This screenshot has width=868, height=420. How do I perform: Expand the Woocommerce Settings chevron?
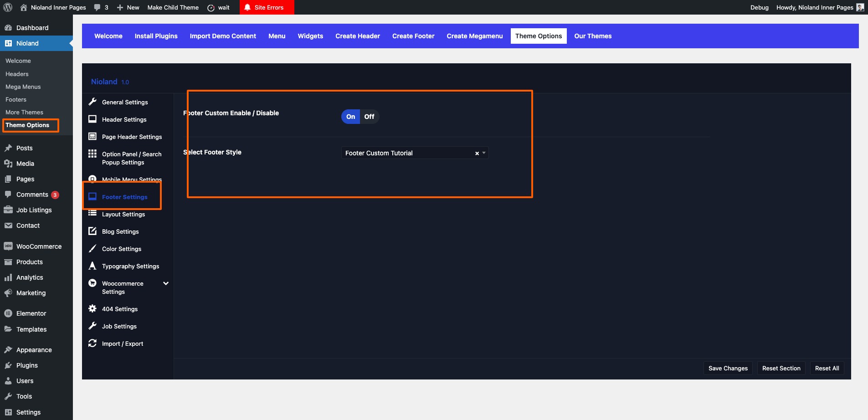[x=166, y=283]
